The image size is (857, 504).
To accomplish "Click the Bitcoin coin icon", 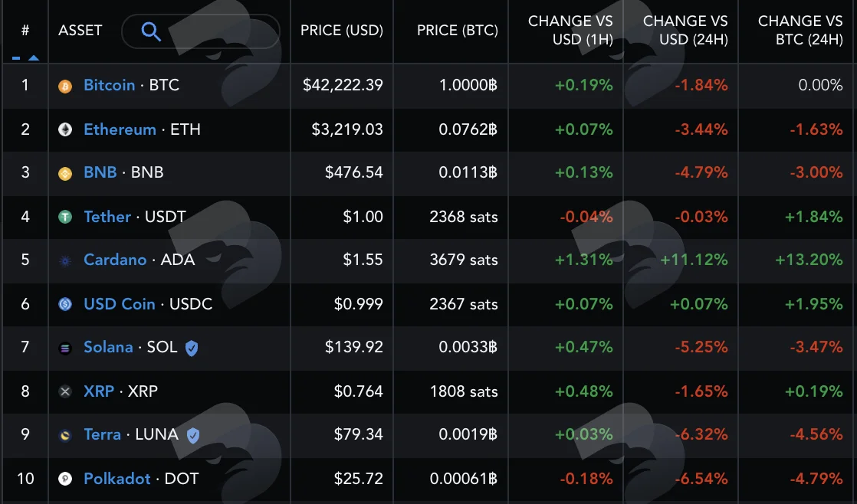I will point(65,87).
